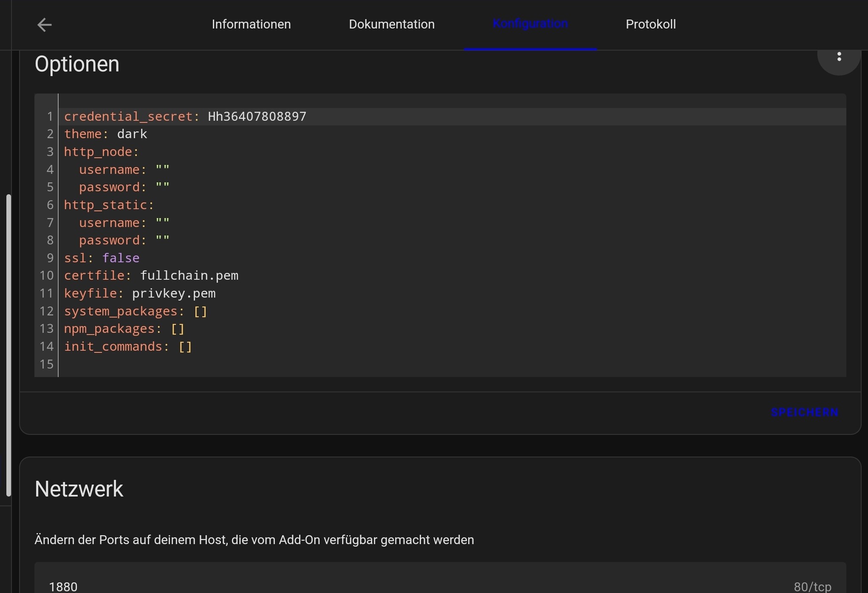The width and height of the screenshot is (868, 593).
Task: Open the three-dot options menu
Action: (x=839, y=57)
